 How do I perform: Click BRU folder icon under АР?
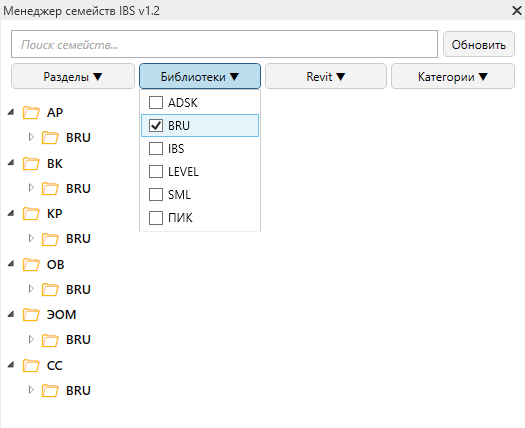click(x=50, y=138)
